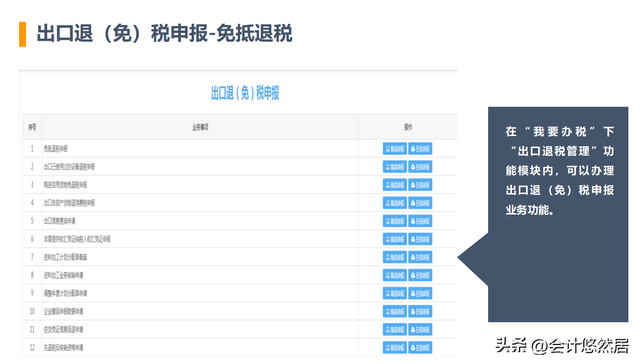Image resolution: width=640 pixels, height=364 pixels.
Task: Click the cloud-icon blue button in row 4
Action: point(420,203)
